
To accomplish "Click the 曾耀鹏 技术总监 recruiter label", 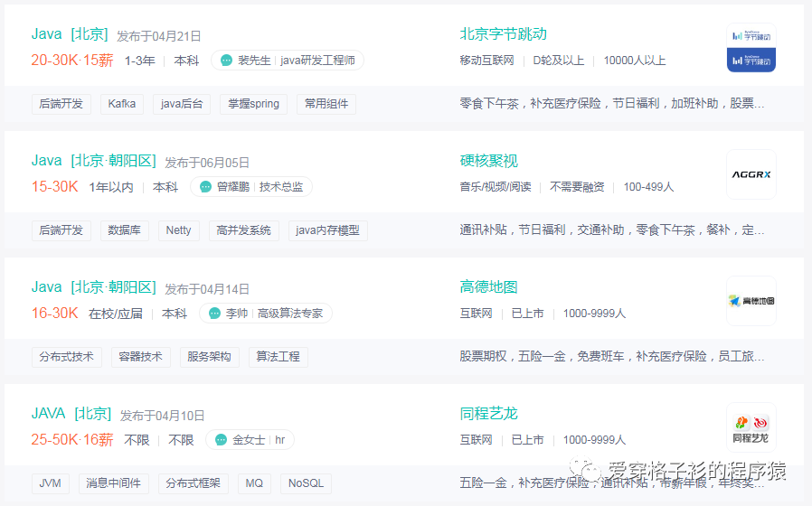I will pyautogui.click(x=251, y=187).
